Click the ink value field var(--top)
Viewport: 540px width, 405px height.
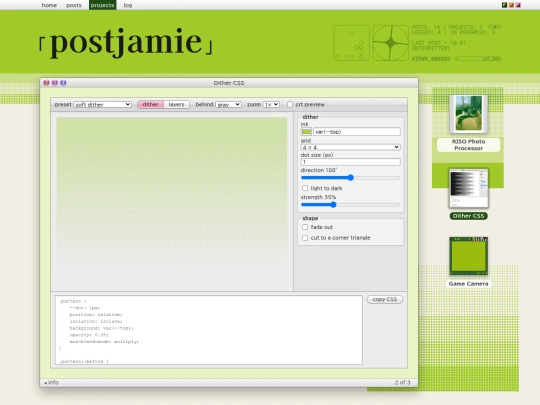(357, 132)
